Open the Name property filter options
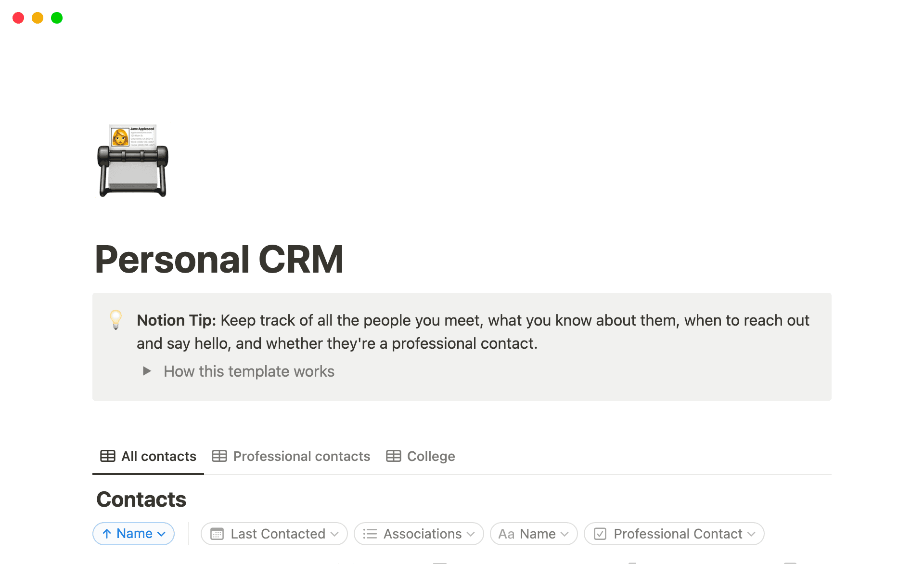 533,534
